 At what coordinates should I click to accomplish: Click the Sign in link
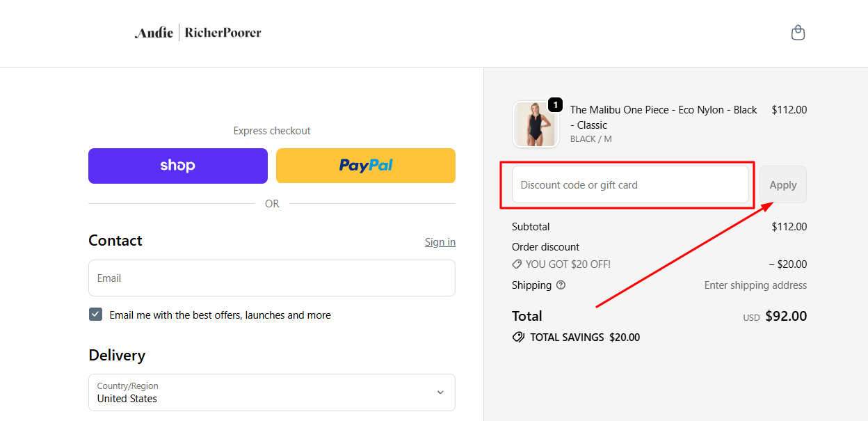pyautogui.click(x=440, y=241)
